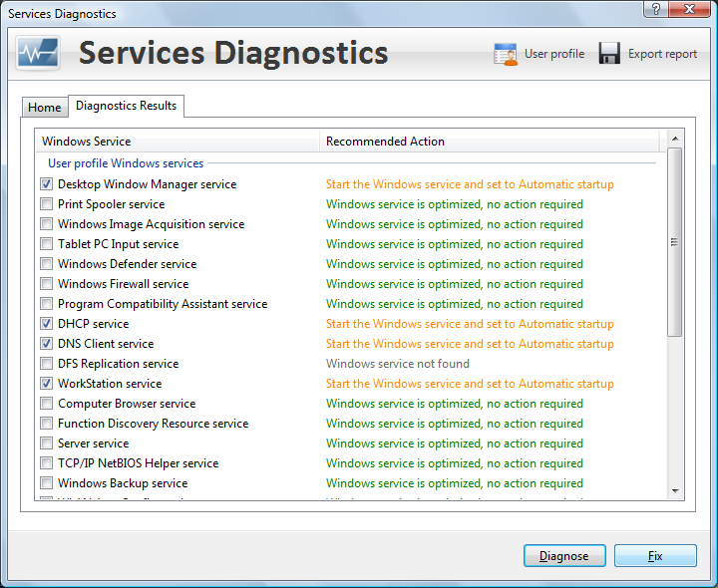Select the Print Spooler service text
The height and width of the screenshot is (588, 718).
(x=112, y=204)
